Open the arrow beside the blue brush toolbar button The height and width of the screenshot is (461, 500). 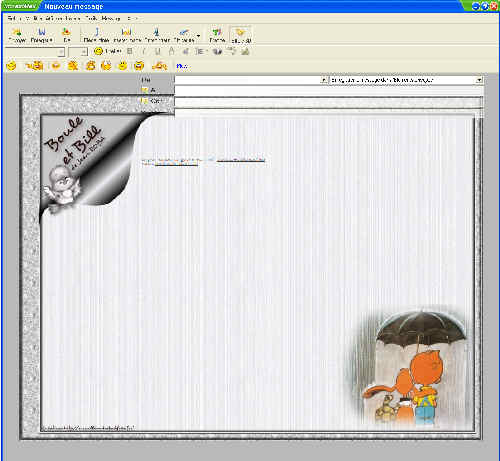(x=199, y=36)
